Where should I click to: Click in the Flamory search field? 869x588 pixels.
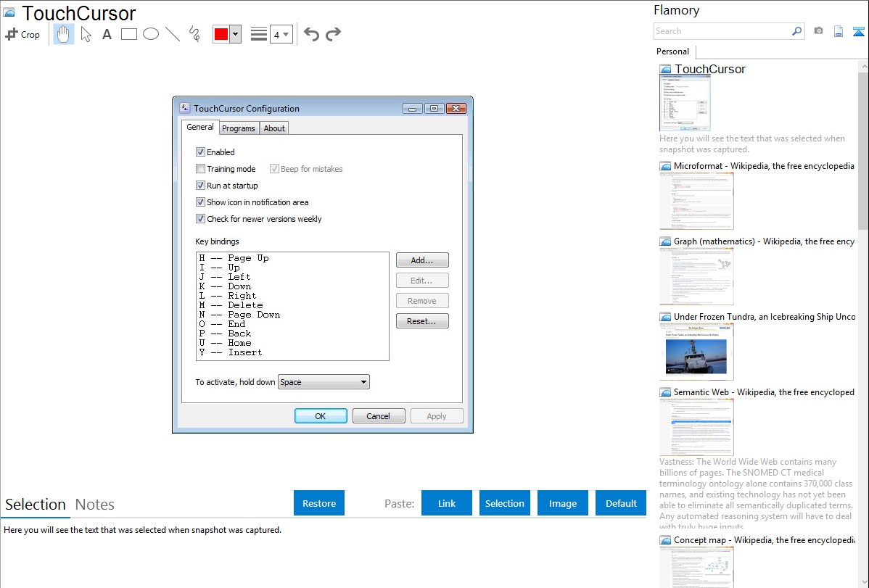(x=722, y=31)
